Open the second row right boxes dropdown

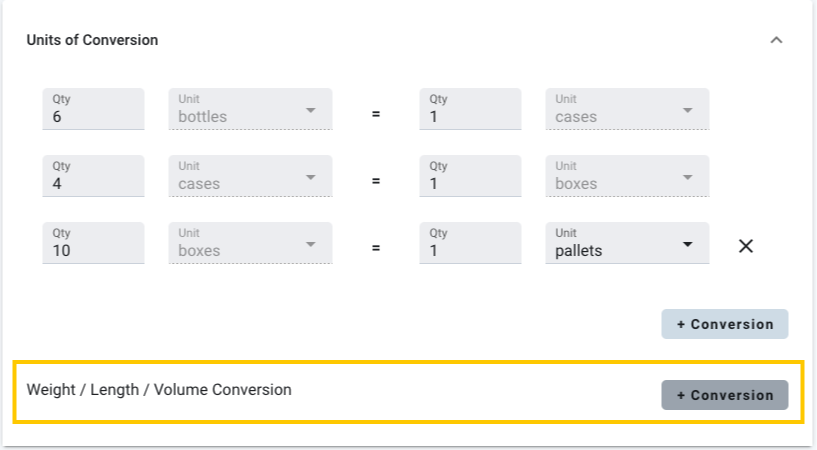tap(627, 176)
